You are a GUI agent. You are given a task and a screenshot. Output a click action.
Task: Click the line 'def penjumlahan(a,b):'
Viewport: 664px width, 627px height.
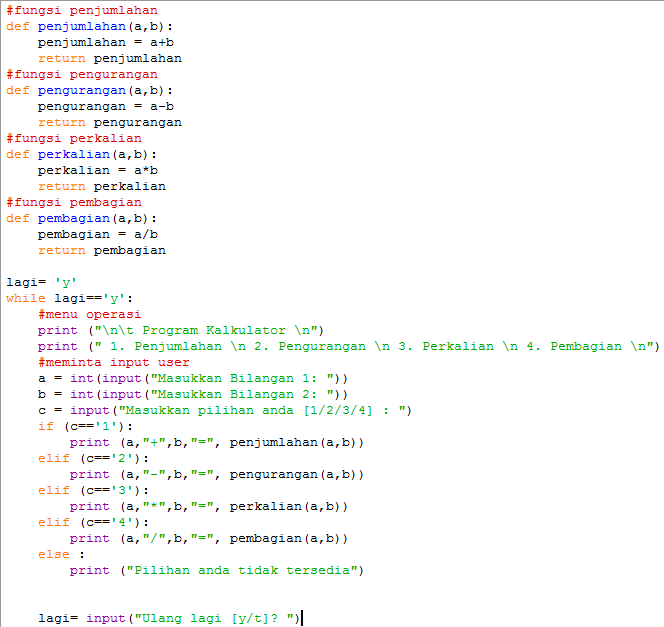point(89,27)
